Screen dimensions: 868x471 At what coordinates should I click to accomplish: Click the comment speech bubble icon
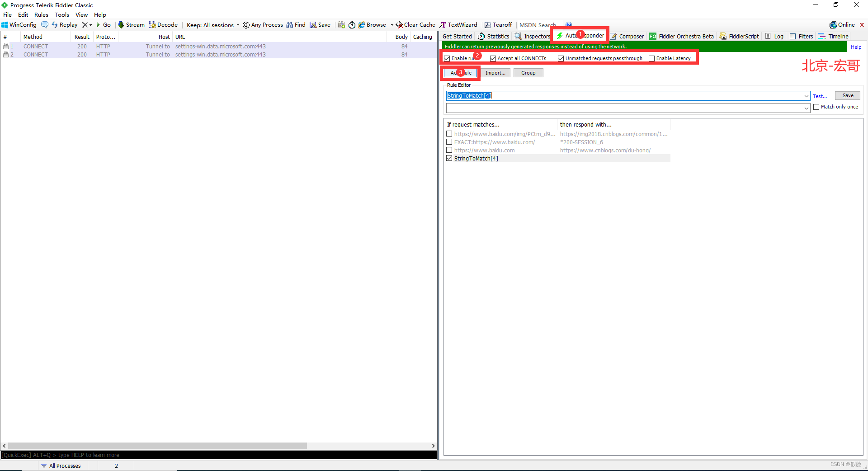pos(45,25)
